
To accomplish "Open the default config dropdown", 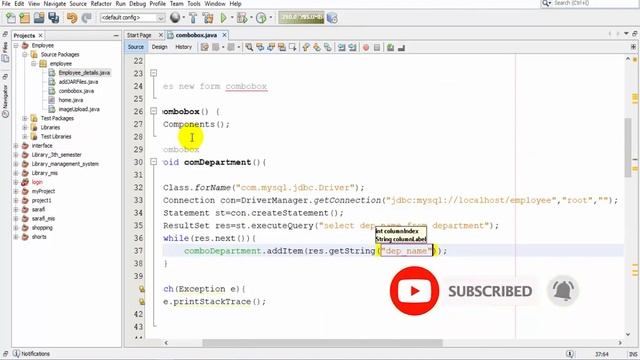I will (133, 18).
